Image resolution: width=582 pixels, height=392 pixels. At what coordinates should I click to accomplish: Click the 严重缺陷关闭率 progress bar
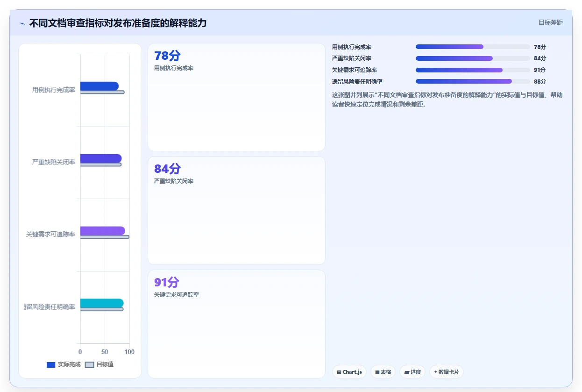(473, 58)
